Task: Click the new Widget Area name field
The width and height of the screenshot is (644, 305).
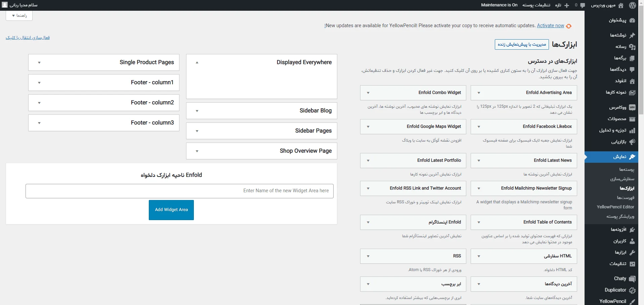Action: [179, 191]
